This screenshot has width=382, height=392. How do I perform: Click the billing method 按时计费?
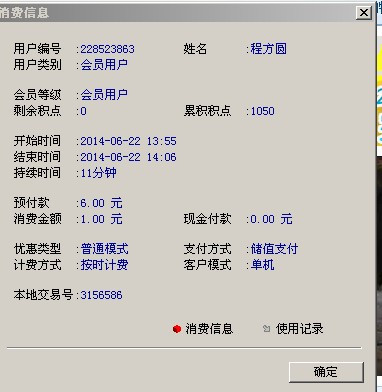coord(104,265)
